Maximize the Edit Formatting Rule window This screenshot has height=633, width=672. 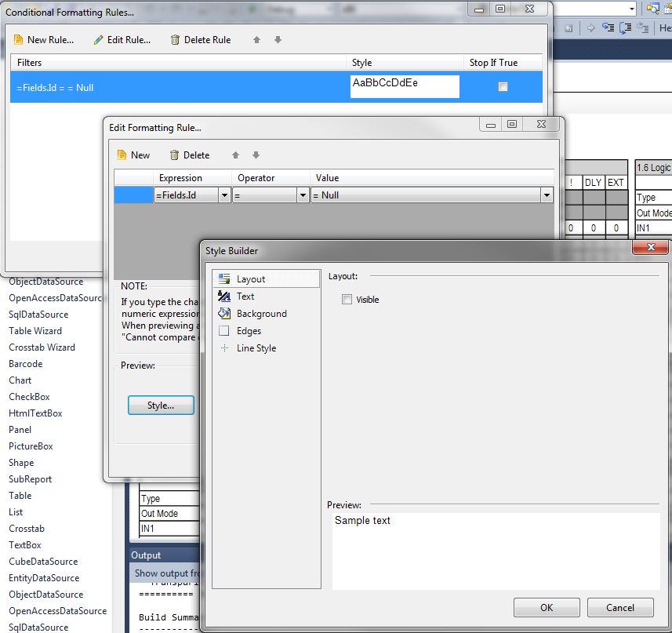pos(512,124)
